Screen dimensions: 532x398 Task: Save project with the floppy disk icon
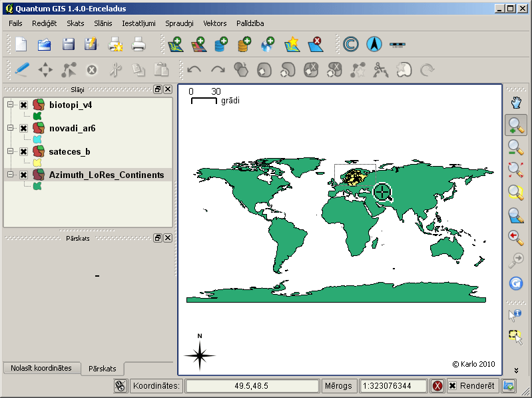(68, 45)
